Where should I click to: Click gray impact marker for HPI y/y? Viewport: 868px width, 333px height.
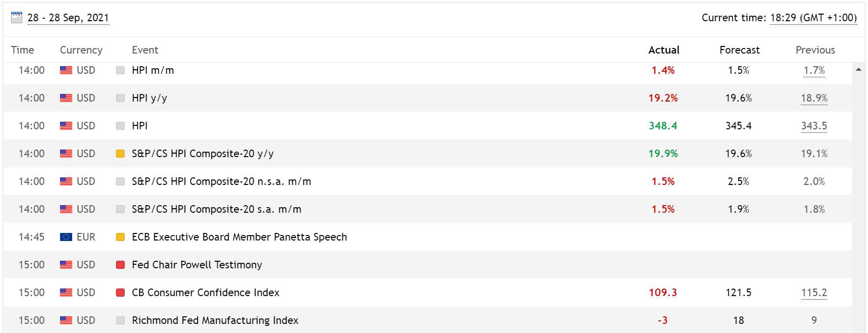(120, 98)
